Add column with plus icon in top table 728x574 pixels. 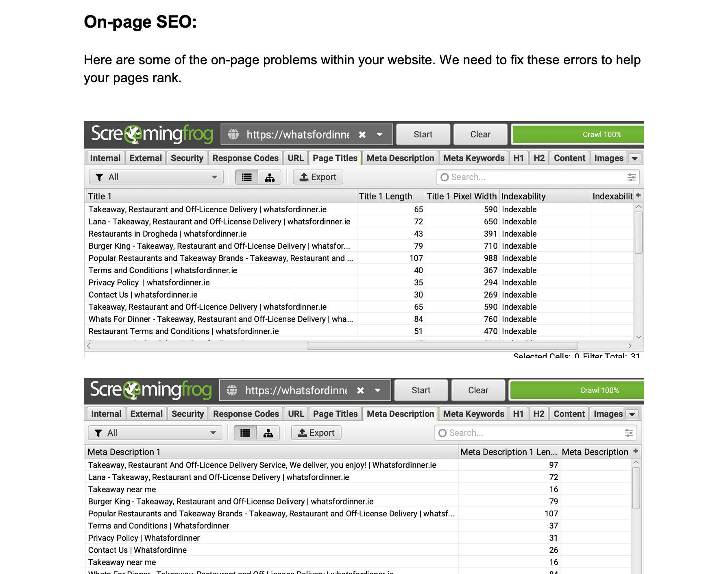[639, 196]
